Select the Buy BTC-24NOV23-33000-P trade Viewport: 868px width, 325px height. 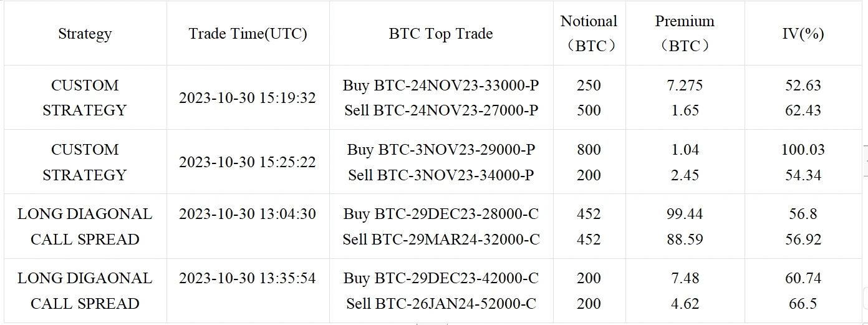click(x=441, y=85)
